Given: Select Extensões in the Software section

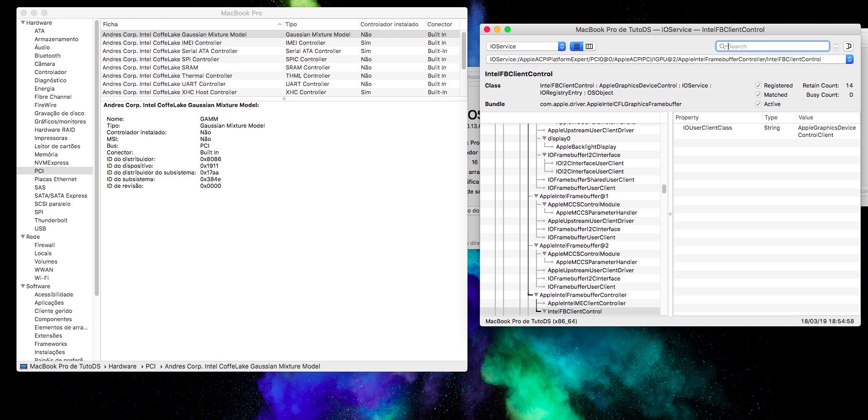Looking at the screenshot, I should pyautogui.click(x=48, y=336).
